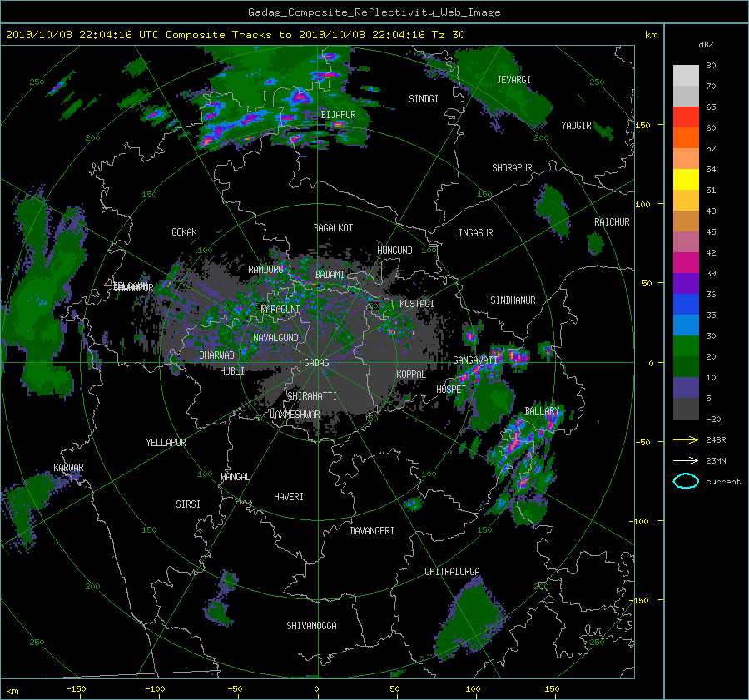Screen dimensions: 749x700
Task: Click the red 65 dBZ color swatch
Action: click(686, 117)
